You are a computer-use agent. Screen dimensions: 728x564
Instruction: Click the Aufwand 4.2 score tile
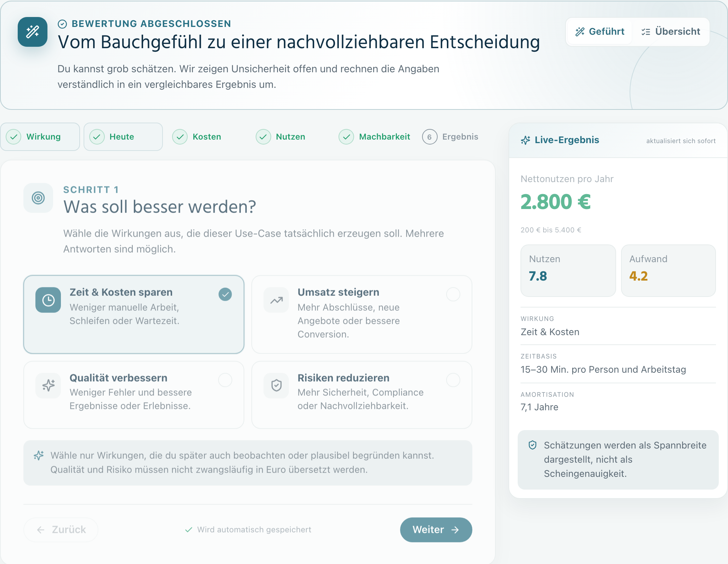click(x=669, y=271)
